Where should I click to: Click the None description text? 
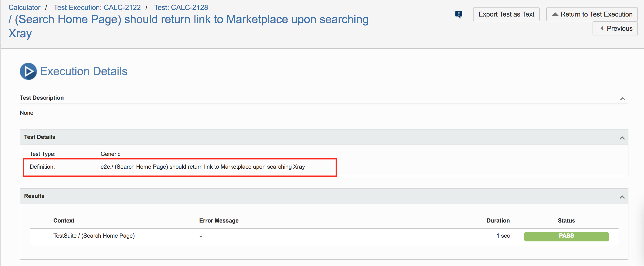[x=26, y=113]
